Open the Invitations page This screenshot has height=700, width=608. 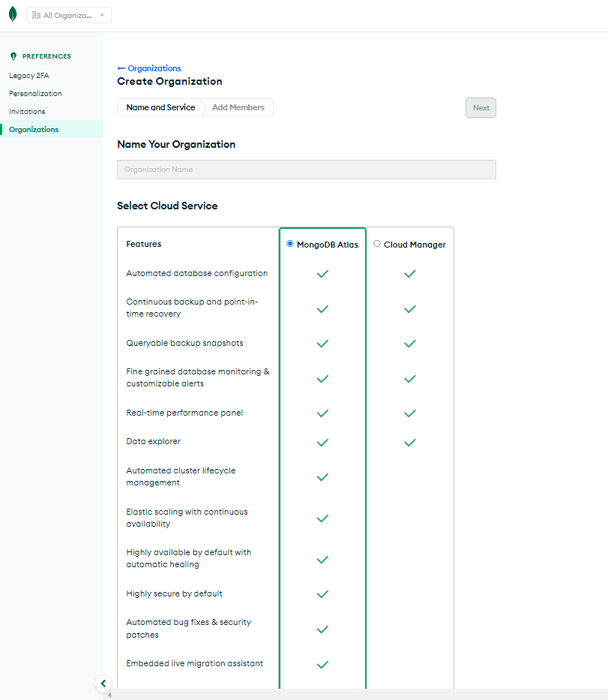point(27,112)
